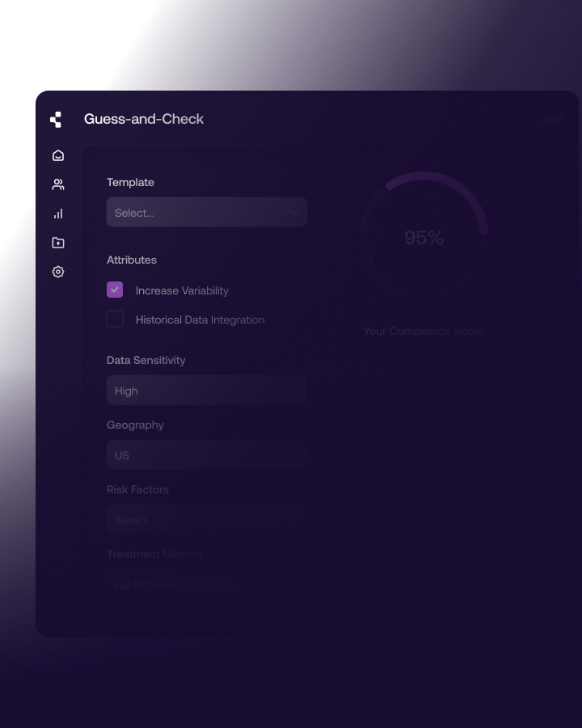Open the Data Sensitivity dropdown showing High
582x728 pixels.
click(x=207, y=391)
